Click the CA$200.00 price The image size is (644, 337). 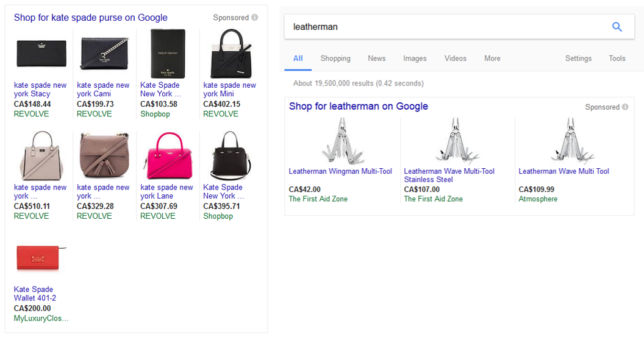point(32,309)
